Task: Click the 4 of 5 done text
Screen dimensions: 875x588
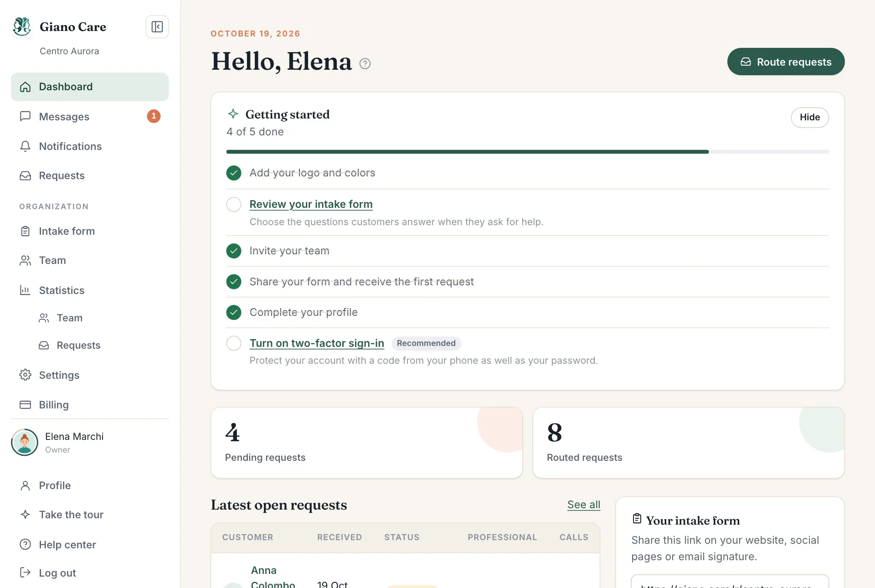Action: pyautogui.click(x=255, y=132)
